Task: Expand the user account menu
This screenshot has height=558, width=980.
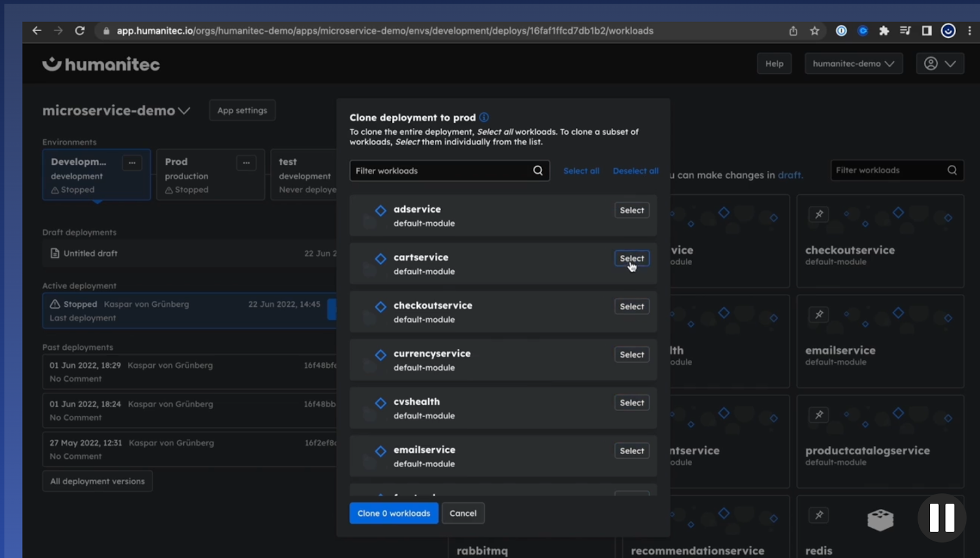Action: (x=940, y=64)
